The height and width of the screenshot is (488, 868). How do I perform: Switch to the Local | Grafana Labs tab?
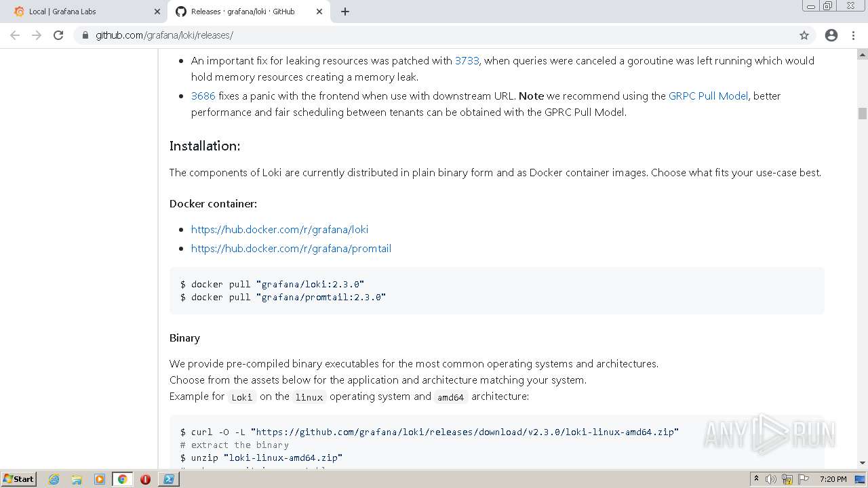tap(85, 12)
